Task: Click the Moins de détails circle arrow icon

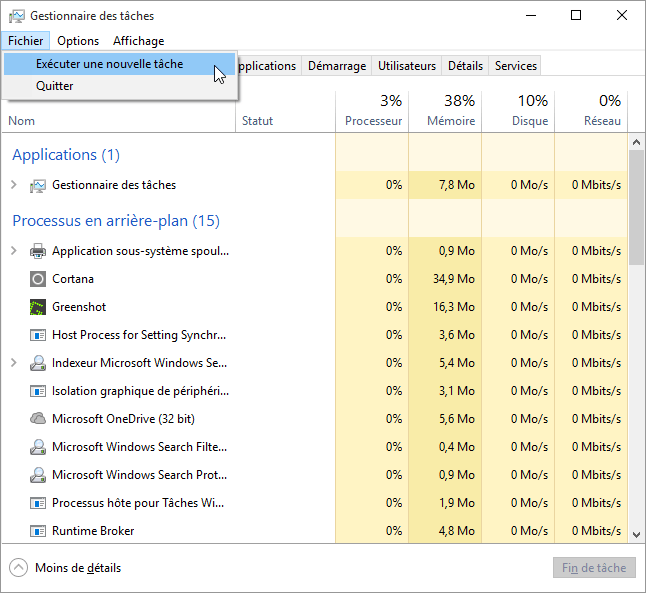Action: pos(19,567)
